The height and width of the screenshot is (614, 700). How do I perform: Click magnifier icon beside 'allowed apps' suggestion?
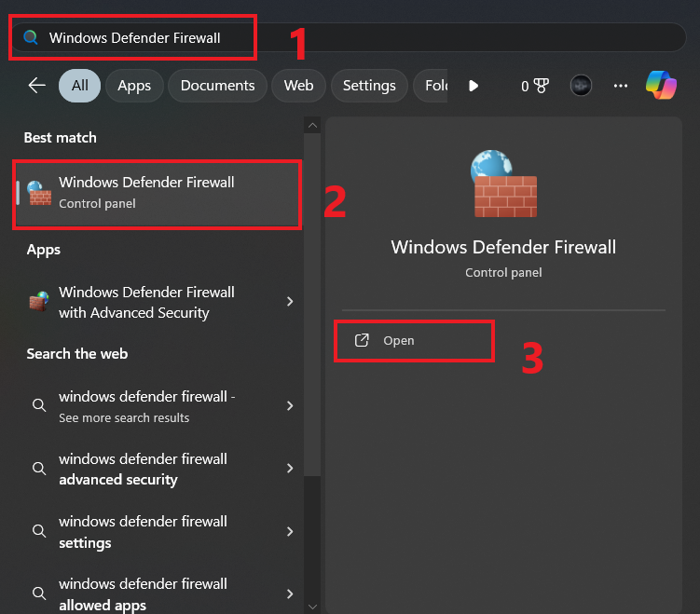pyautogui.click(x=39, y=594)
